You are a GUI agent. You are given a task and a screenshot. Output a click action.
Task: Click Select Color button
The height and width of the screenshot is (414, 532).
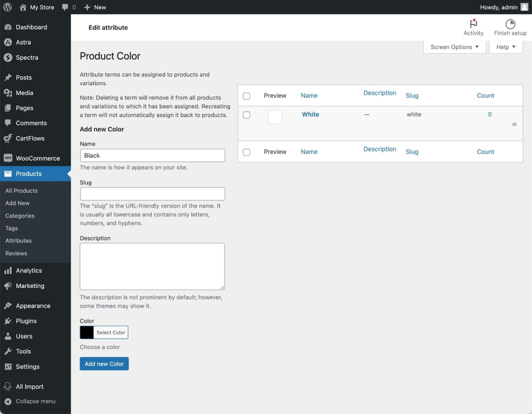(111, 332)
